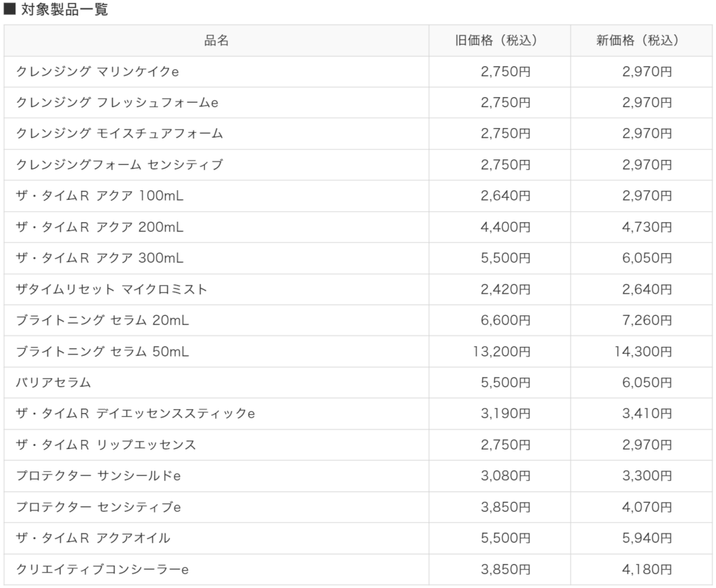Click the 旧価格（税込） column header

pos(500,41)
